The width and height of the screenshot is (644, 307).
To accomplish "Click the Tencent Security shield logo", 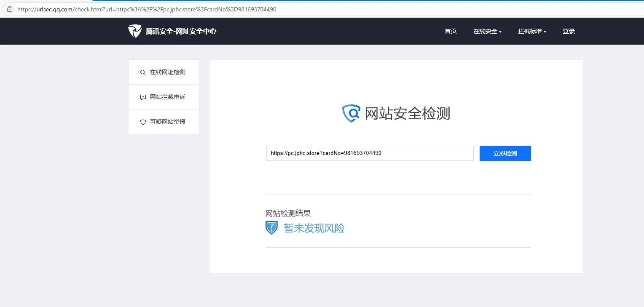I will pyautogui.click(x=135, y=31).
